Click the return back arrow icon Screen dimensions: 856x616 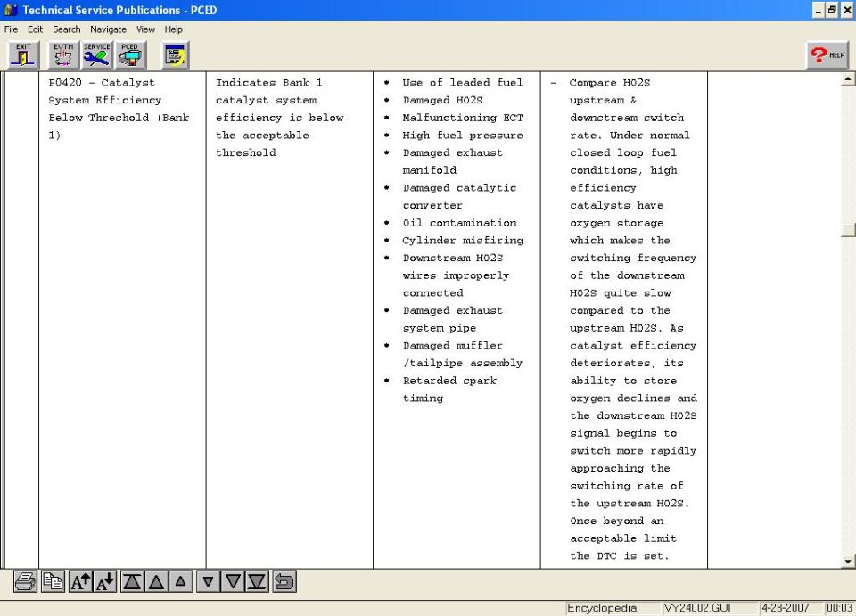tap(284, 581)
